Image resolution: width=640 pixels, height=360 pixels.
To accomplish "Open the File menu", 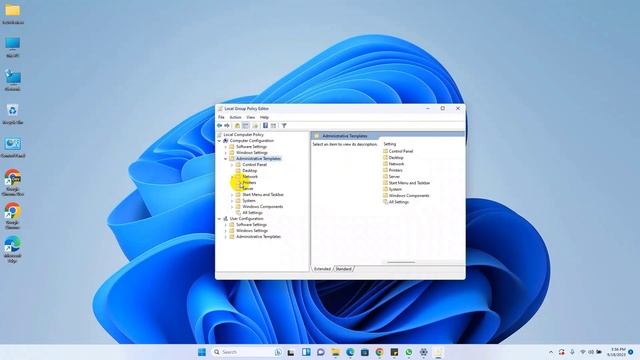I will click(221, 118).
